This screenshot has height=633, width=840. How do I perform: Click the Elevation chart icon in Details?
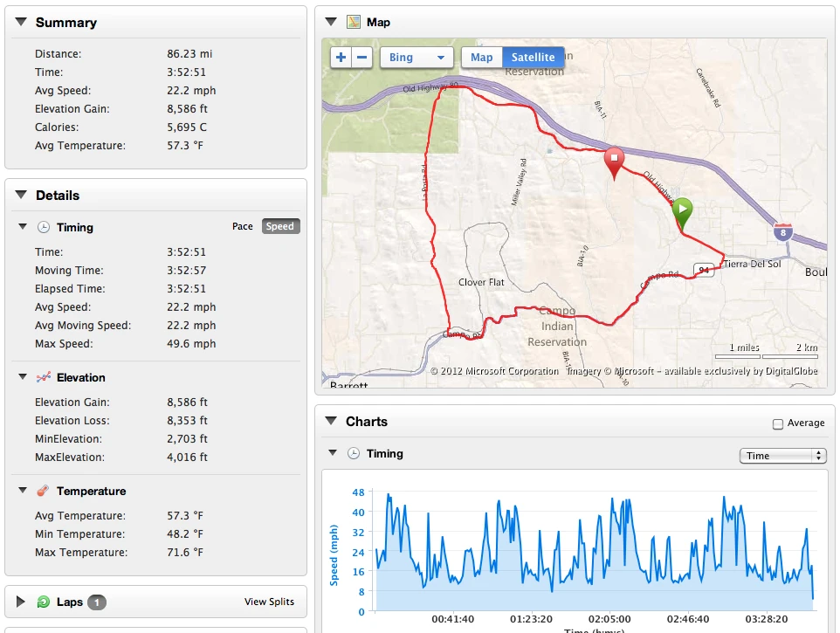coord(44,377)
